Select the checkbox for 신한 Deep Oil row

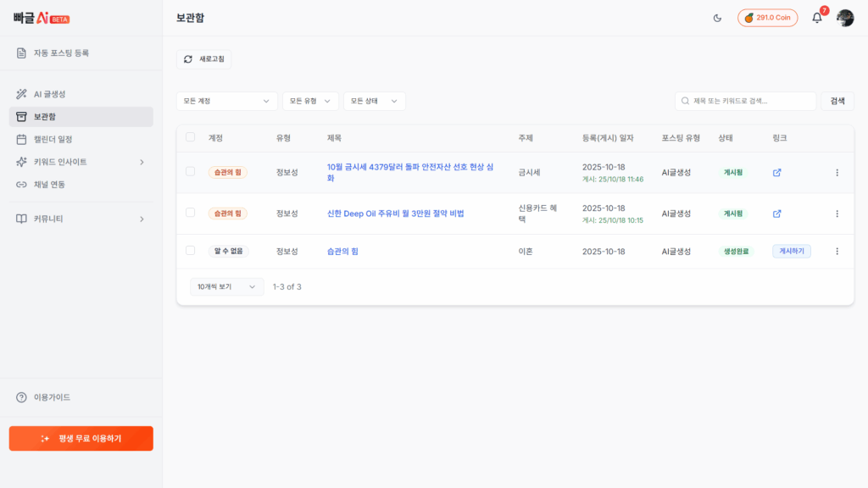(190, 213)
